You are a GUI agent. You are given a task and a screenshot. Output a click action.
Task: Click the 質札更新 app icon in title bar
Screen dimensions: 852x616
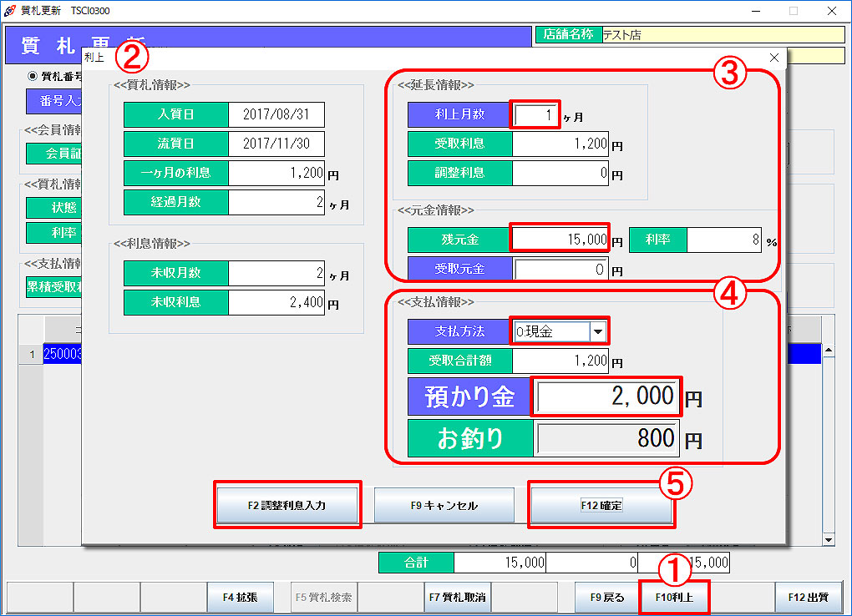[x=10, y=11]
